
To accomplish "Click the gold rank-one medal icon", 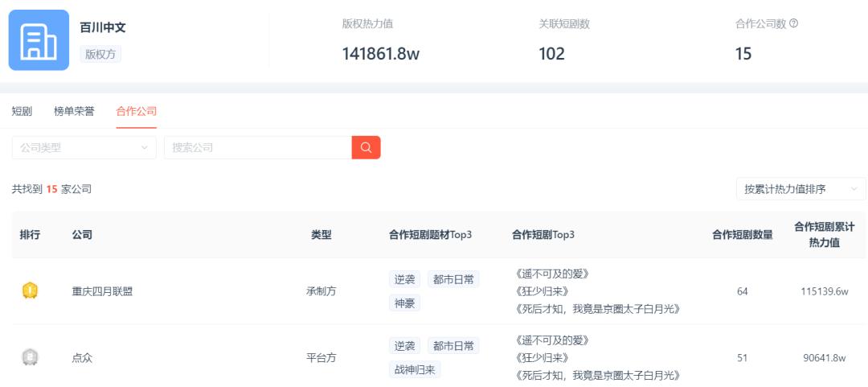I will click(30, 291).
